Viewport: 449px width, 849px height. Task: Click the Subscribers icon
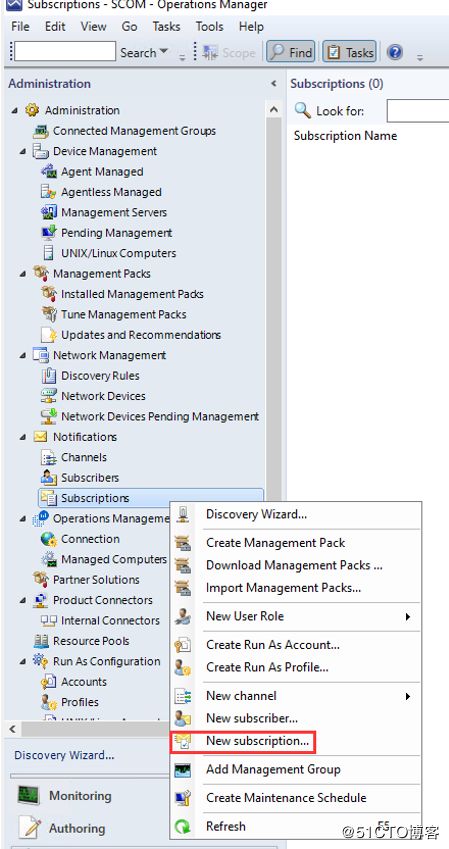49,478
